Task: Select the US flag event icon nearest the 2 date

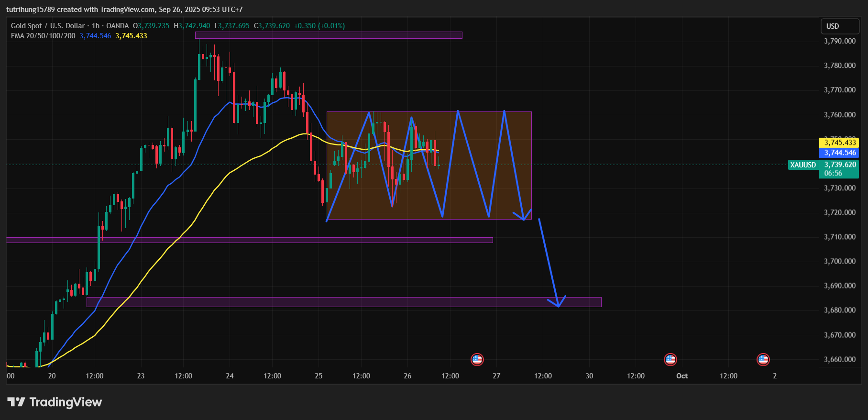Action: click(x=763, y=359)
